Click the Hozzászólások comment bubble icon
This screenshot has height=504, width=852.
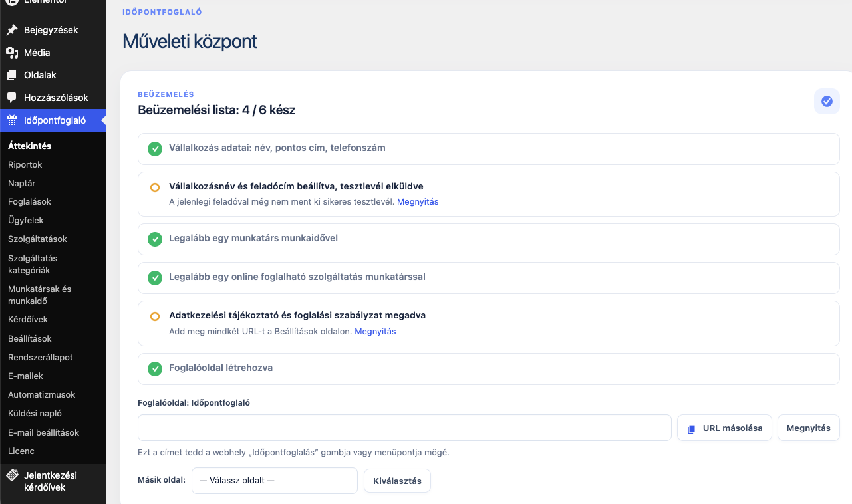tap(12, 98)
